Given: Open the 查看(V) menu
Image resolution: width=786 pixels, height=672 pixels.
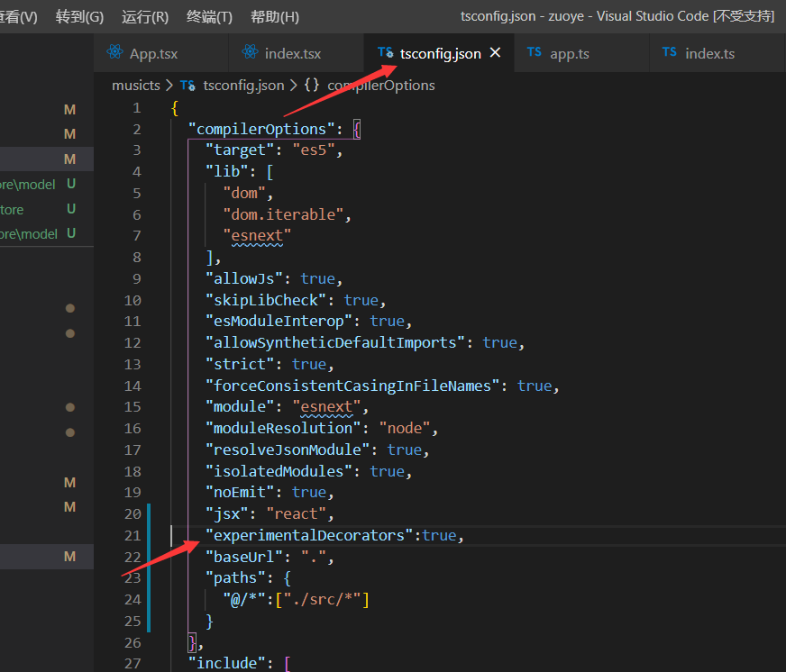Looking at the screenshot, I should (x=18, y=17).
